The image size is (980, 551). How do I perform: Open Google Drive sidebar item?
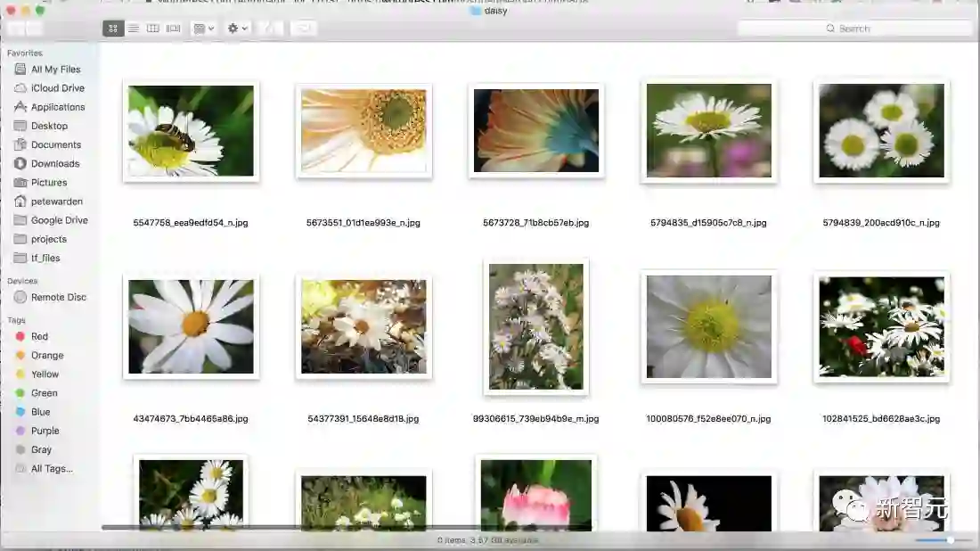tap(59, 220)
